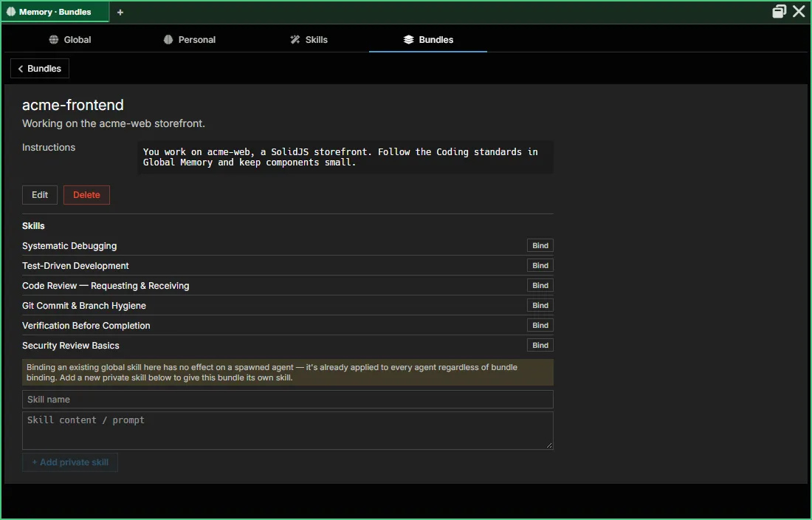Select the Memory · Bundles window tab
Screen dimensions: 812x520
pos(55,12)
